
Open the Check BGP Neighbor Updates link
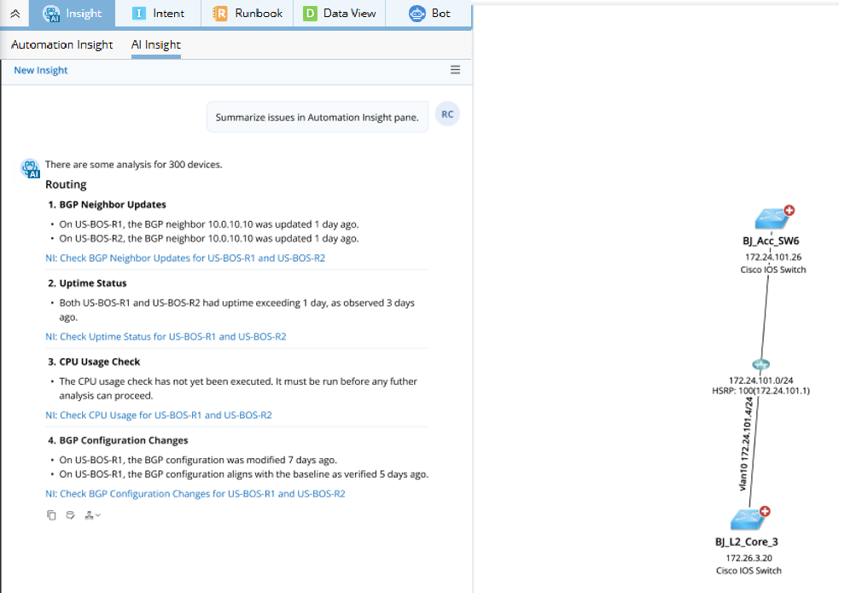click(x=184, y=258)
